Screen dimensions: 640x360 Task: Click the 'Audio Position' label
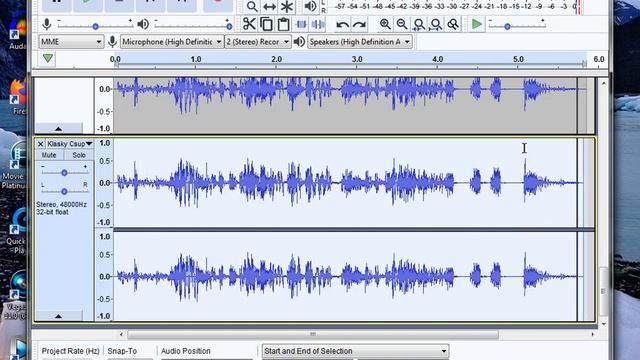(186, 351)
